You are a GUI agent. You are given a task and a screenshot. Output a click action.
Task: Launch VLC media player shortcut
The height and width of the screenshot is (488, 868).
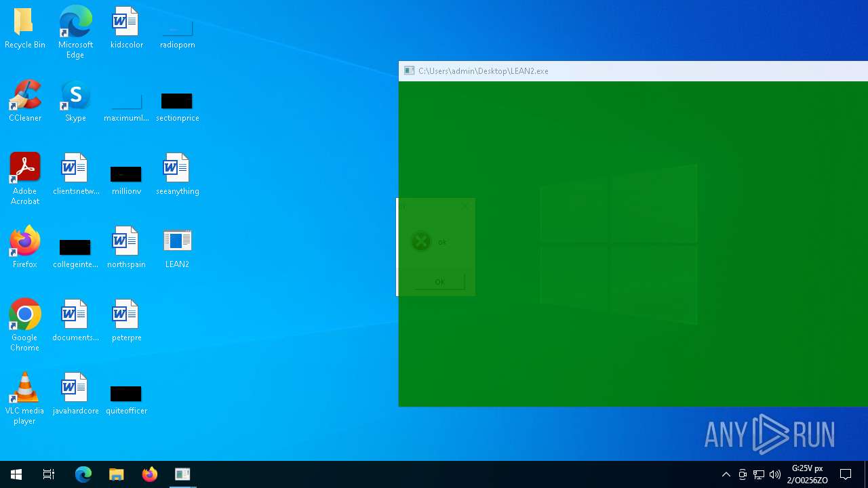tap(24, 399)
